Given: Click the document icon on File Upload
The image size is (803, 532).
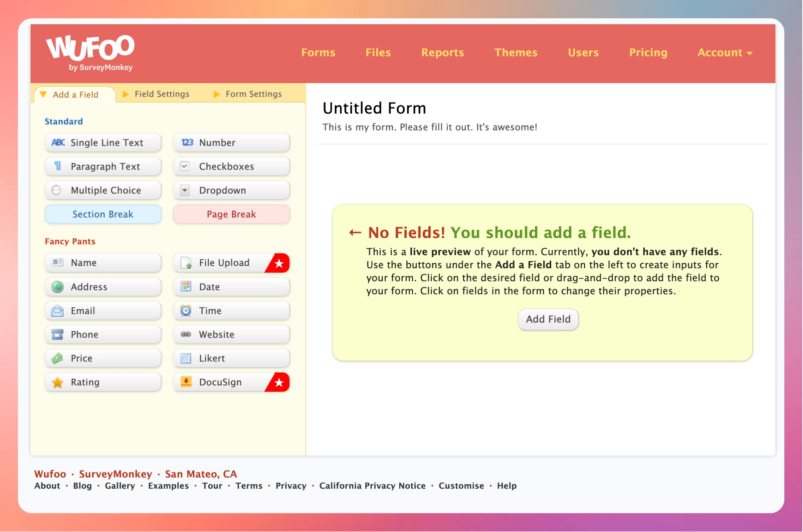Looking at the screenshot, I should click(186, 263).
